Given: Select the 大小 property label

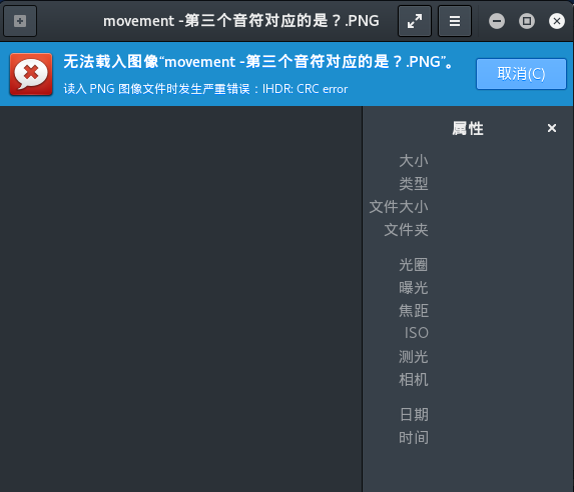Looking at the screenshot, I should click(x=414, y=161).
